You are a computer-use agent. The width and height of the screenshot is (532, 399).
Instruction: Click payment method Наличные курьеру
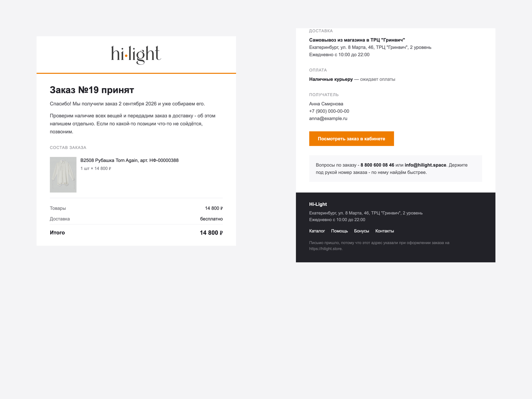click(x=331, y=79)
